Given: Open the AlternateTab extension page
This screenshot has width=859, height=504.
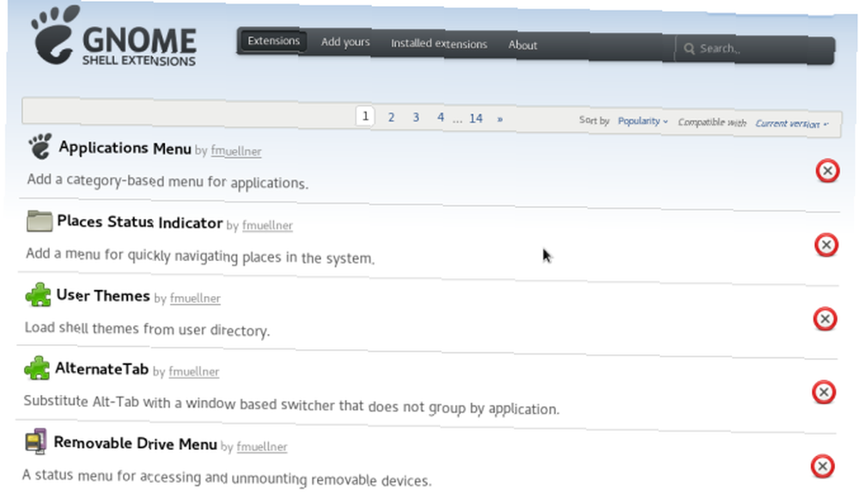Looking at the screenshot, I should click(102, 368).
